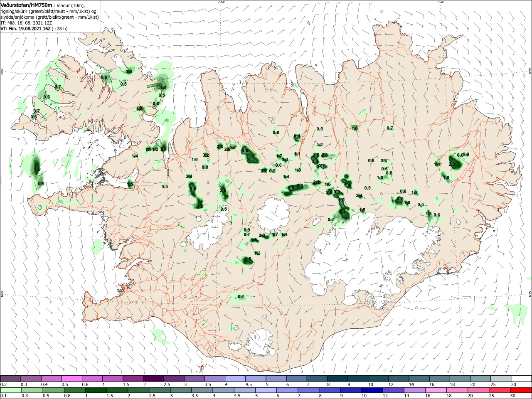Viewport: 532px width, 399px height.
Task: Click the valid time 'VT: Fim. 19.08.2021 16Z'
Action: (x=26, y=29)
